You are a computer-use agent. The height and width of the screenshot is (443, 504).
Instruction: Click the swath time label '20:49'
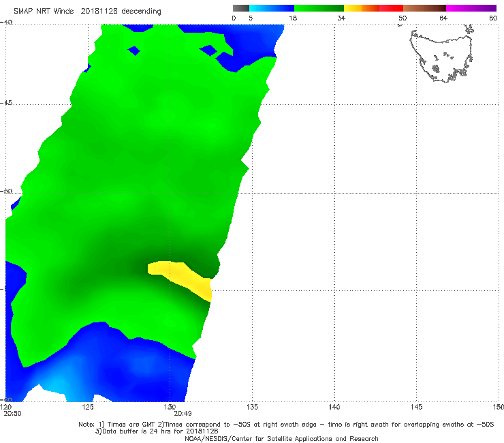[x=183, y=414]
